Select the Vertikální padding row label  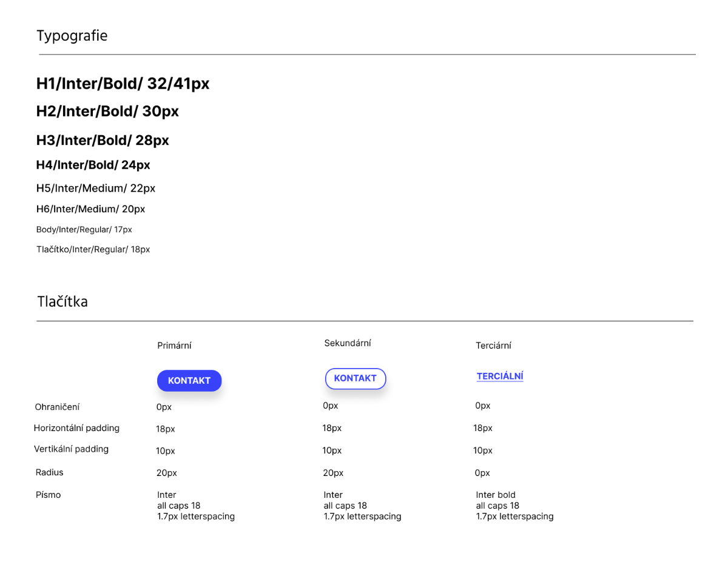pyautogui.click(x=71, y=449)
